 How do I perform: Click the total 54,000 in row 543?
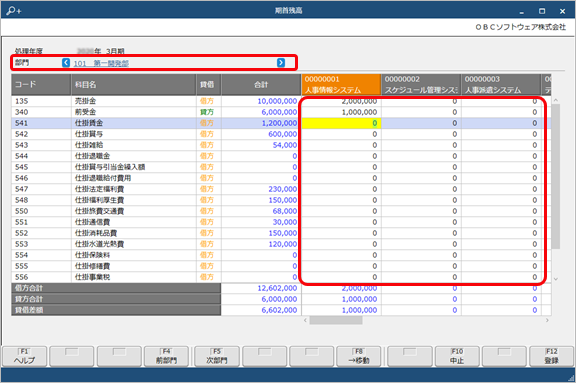pos(285,145)
